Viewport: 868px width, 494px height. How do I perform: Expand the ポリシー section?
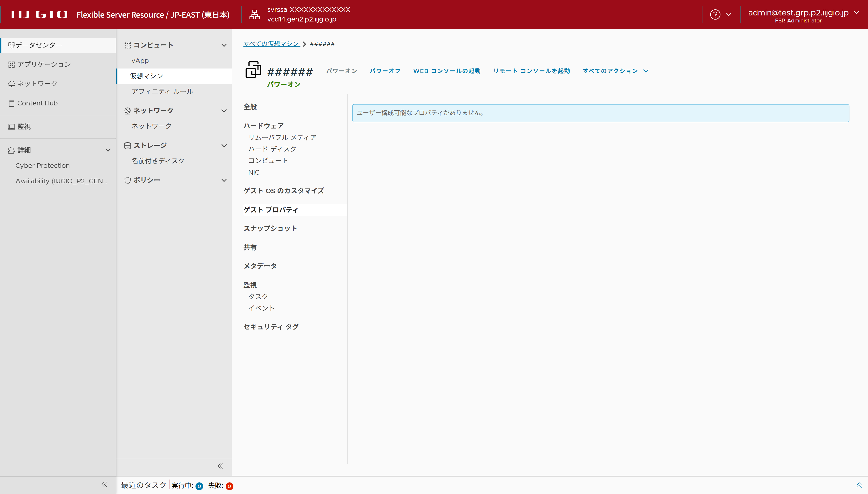(x=224, y=180)
